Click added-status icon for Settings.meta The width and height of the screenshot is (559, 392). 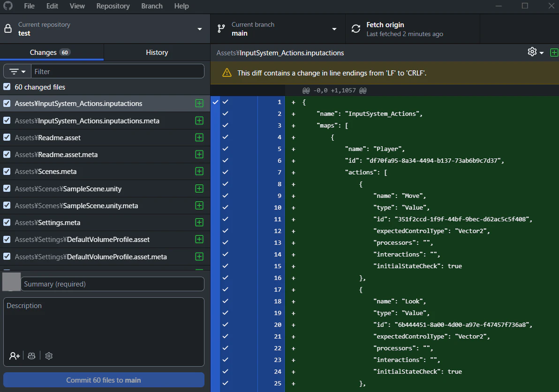tap(199, 222)
